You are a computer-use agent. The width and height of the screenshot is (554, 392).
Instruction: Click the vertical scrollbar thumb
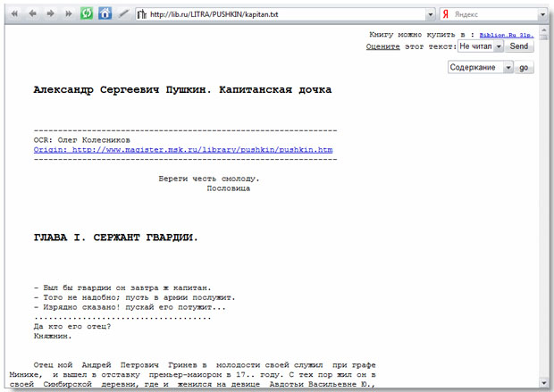point(543,37)
